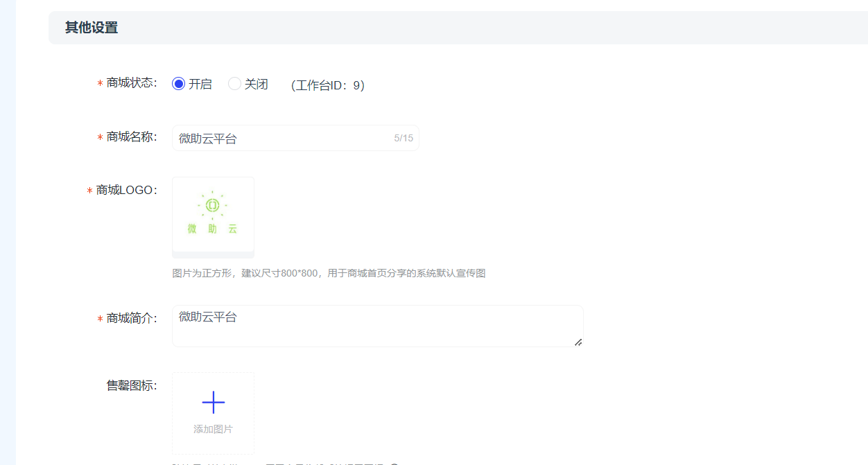Image resolution: width=868 pixels, height=465 pixels.
Task: Select the 关闭 radio button
Action: (x=234, y=84)
